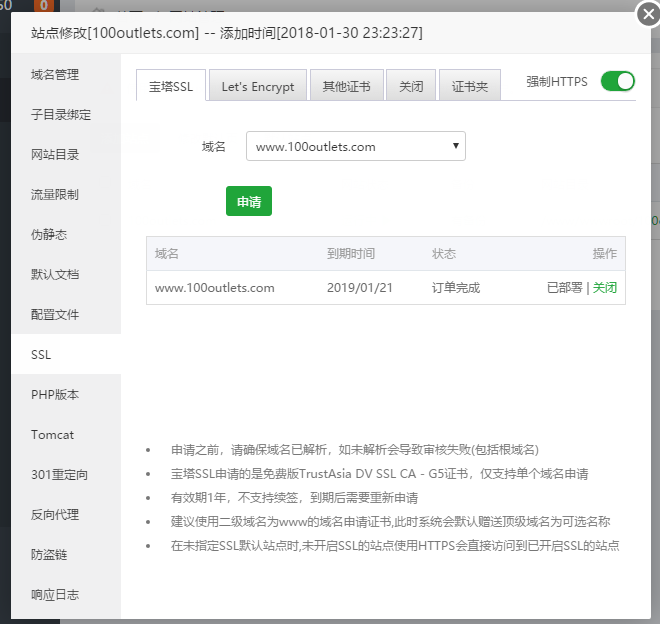The width and height of the screenshot is (660, 624).
Task: Open 域名管理 in the sidebar
Action: point(55,75)
